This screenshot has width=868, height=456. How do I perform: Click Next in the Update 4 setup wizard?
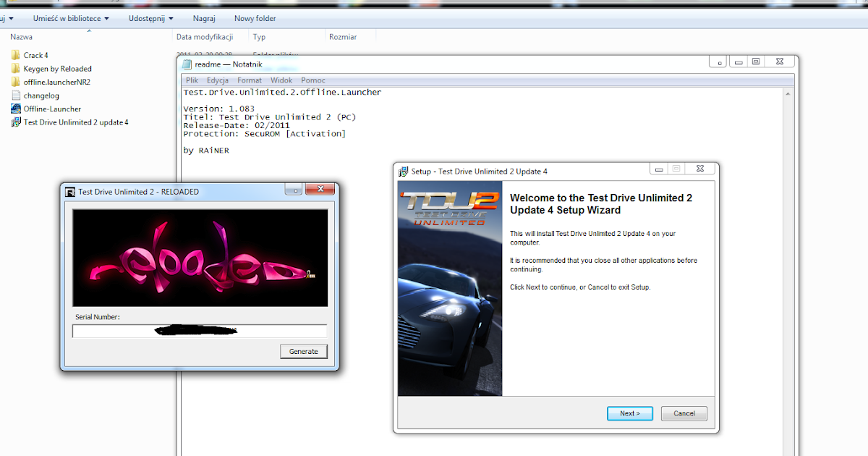[629, 413]
